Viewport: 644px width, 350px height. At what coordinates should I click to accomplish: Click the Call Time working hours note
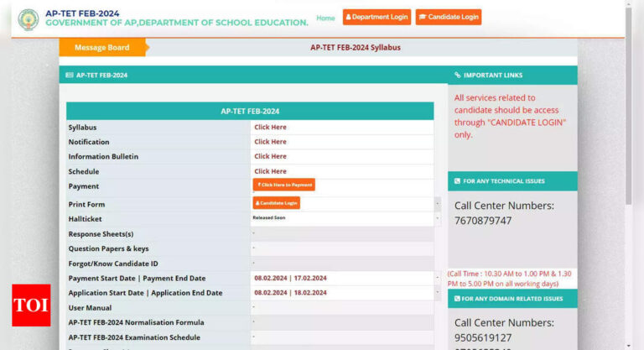509,279
